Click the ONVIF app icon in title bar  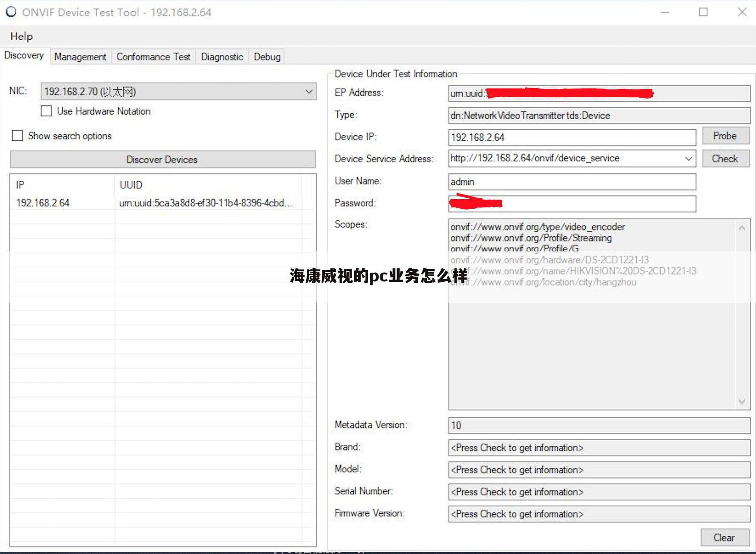pyautogui.click(x=11, y=12)
